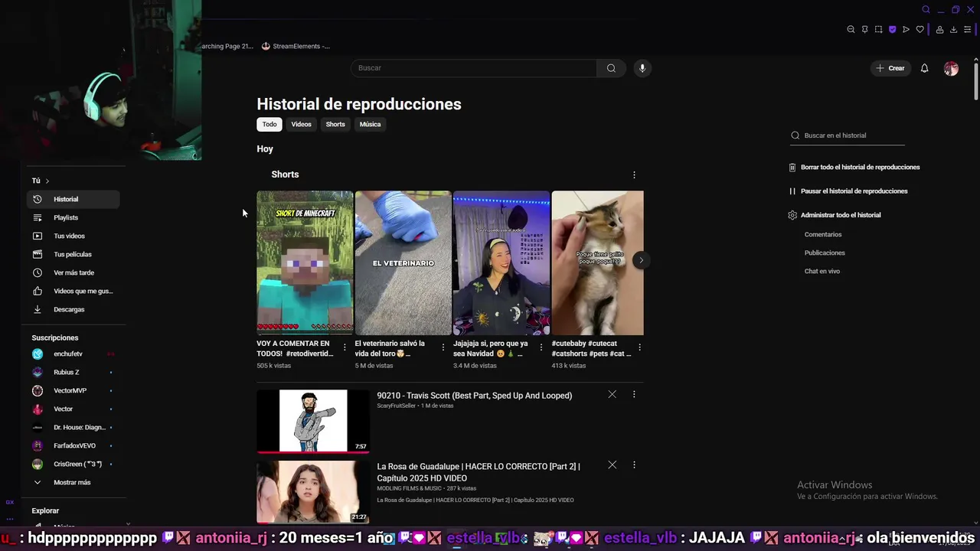Click the YouTube search magnifier button

[x=611, y=68]
